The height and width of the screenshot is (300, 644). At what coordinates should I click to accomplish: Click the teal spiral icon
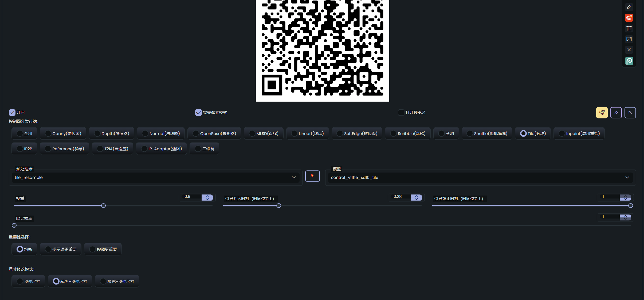(x=629, y=61)
